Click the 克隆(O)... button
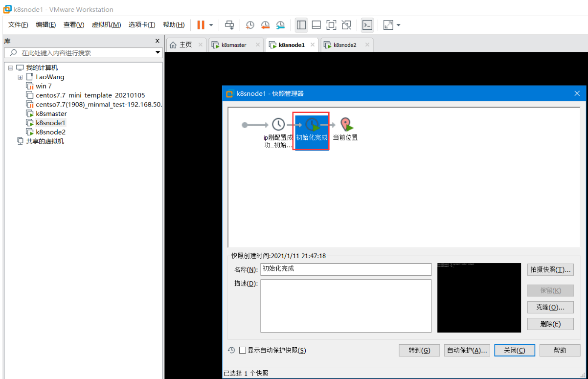The image size is (588, 379). click(550, 307)
